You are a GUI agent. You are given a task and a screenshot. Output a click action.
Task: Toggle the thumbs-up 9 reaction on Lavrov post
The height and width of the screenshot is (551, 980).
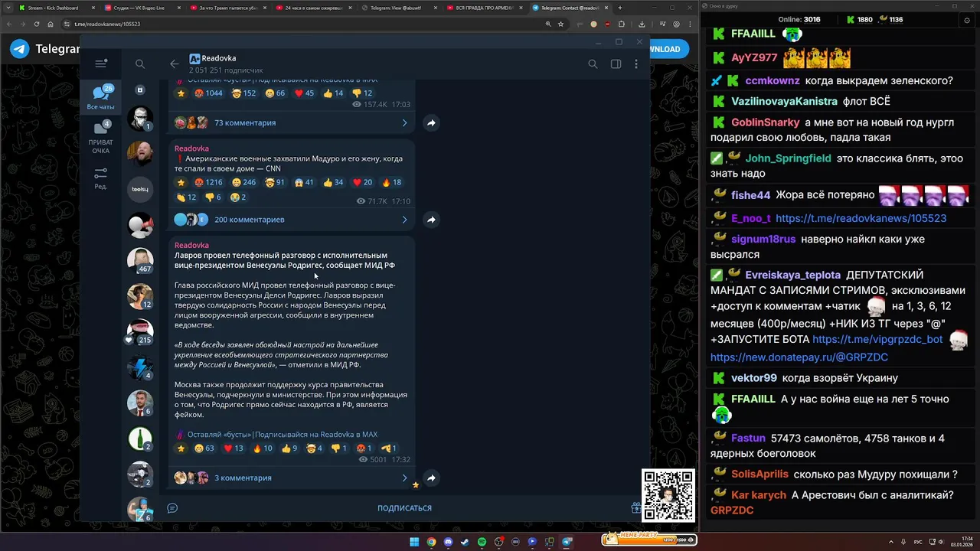(x=289, y=448)
